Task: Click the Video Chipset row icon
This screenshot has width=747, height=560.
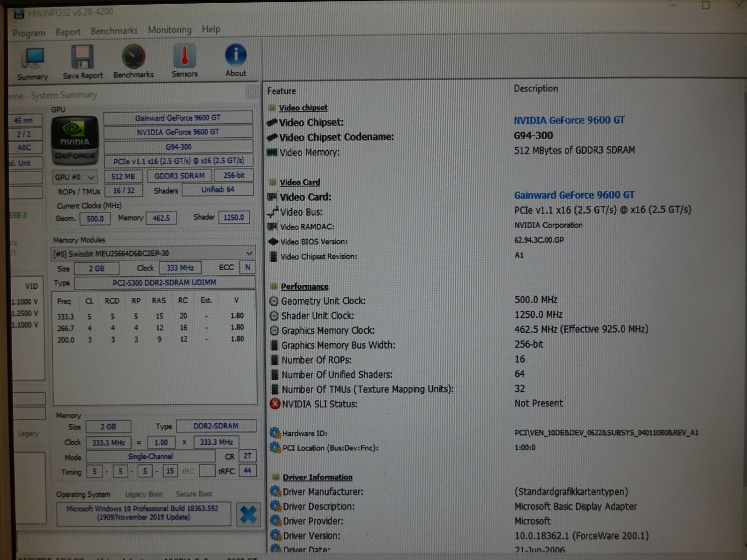Action: 273,123
